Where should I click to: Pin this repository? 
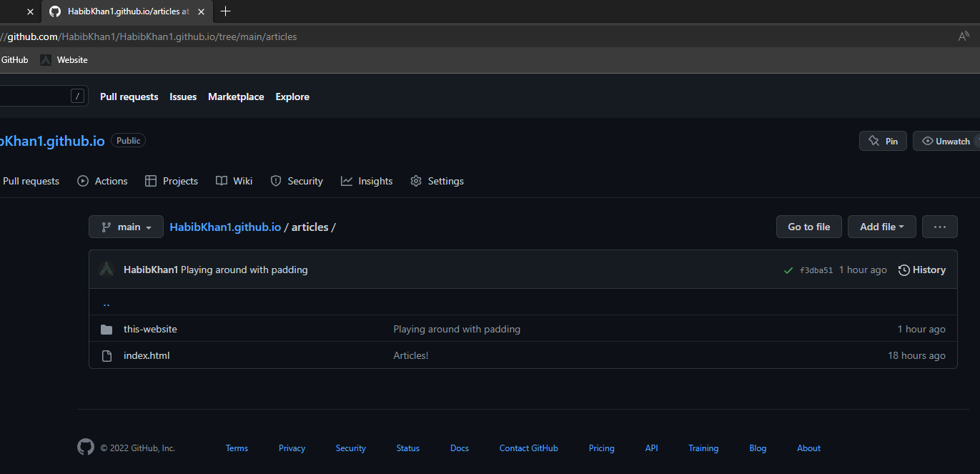[x=883, y=141]
